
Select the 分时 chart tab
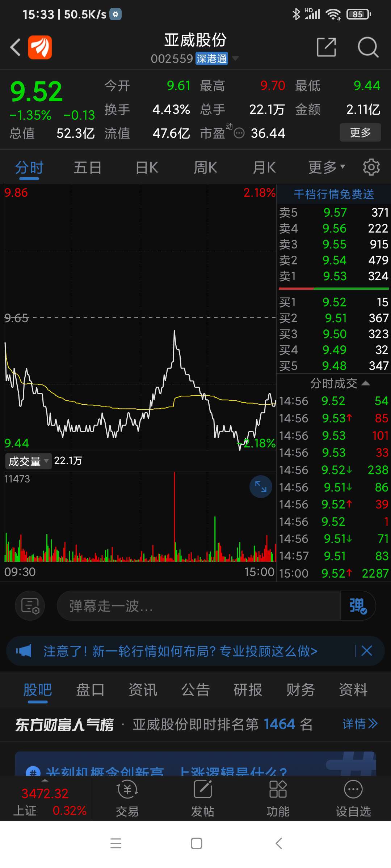(29, 168)
